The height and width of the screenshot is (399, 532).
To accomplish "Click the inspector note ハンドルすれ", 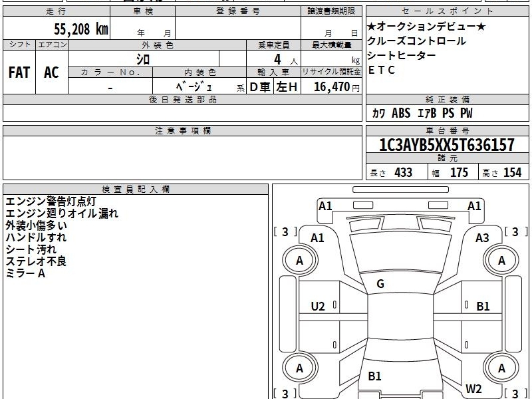I will coord(36,237).
